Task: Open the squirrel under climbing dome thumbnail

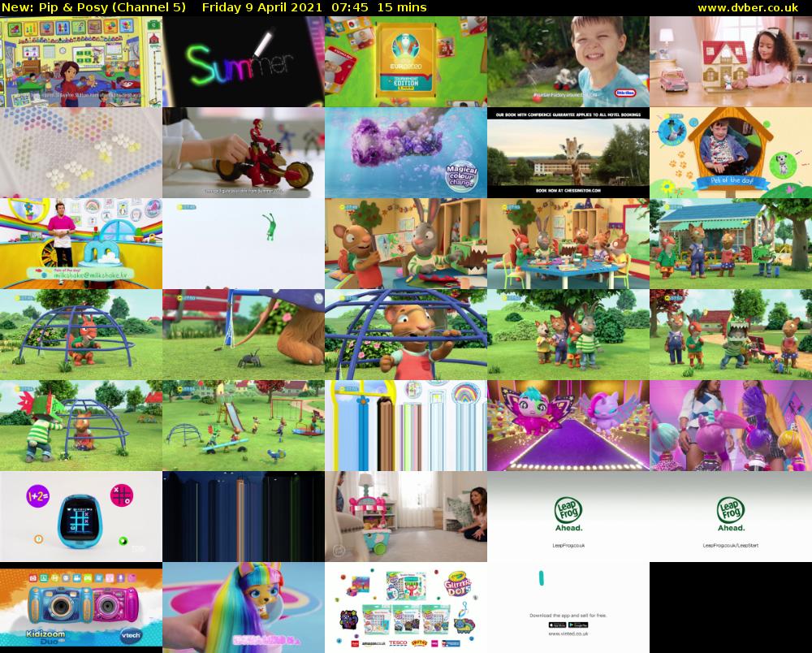Action: point(80,335)
